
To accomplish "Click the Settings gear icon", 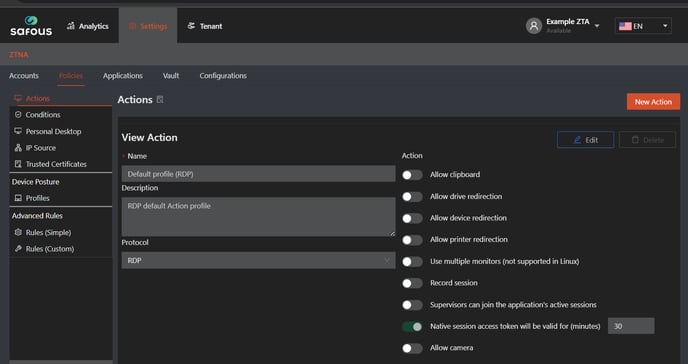I will pyautogui.click(x=133, y=26).
